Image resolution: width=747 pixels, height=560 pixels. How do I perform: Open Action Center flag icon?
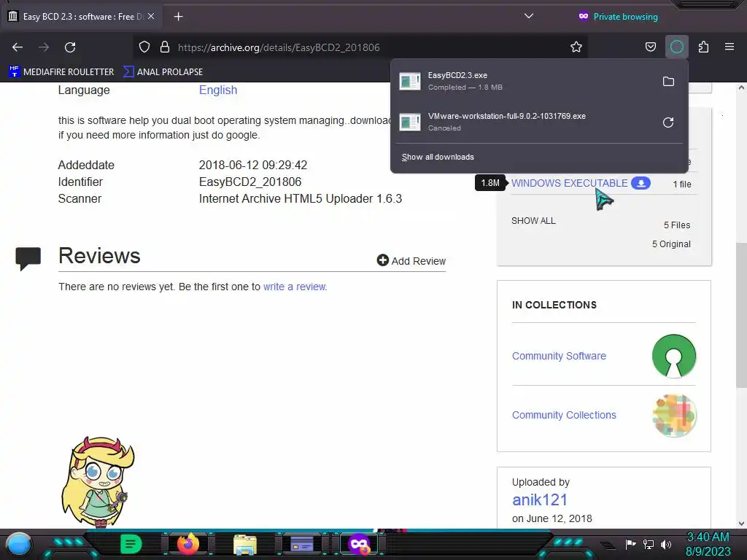pyautogui.click(x=630, y=544)
